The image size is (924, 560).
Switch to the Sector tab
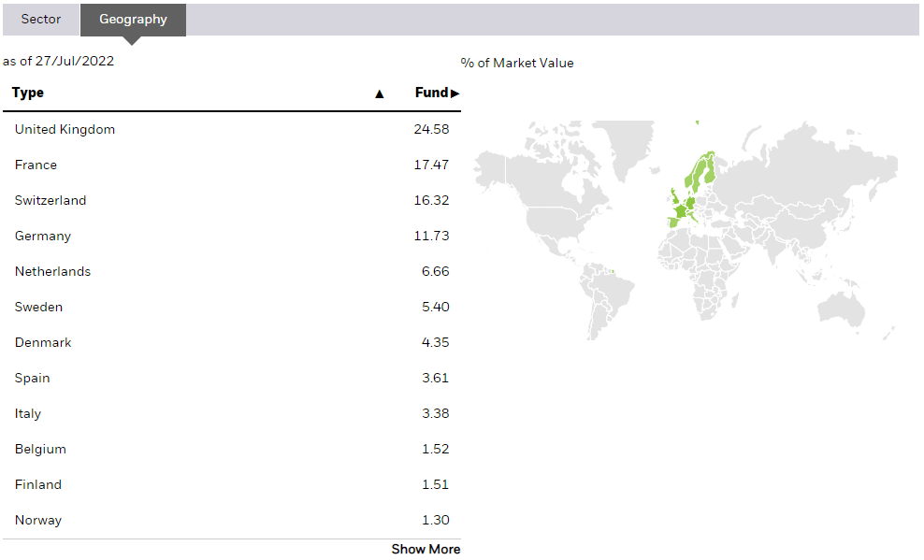[41, 20]
